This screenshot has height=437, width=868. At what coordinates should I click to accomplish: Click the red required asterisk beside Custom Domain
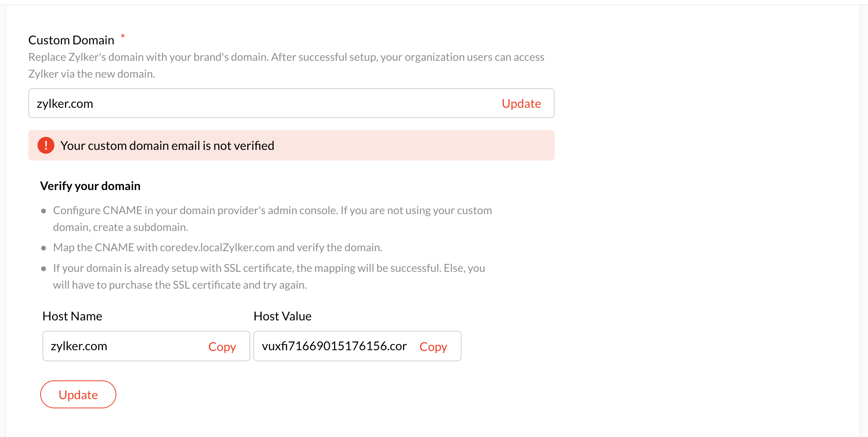coord(123,36)
